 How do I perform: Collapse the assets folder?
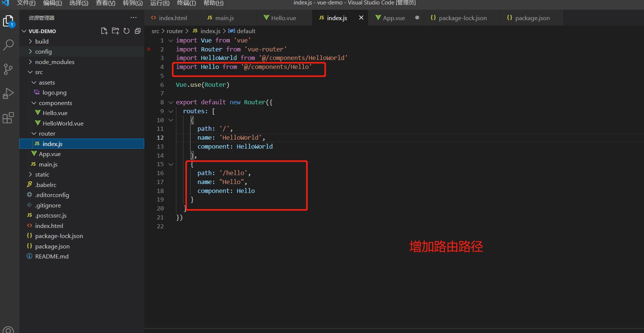34,82
